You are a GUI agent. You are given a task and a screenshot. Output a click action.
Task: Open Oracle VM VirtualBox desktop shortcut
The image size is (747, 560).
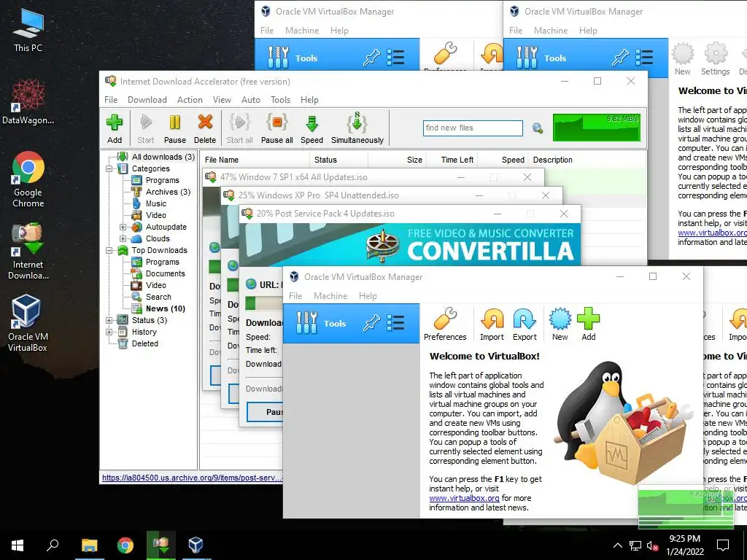pos(27,323)
